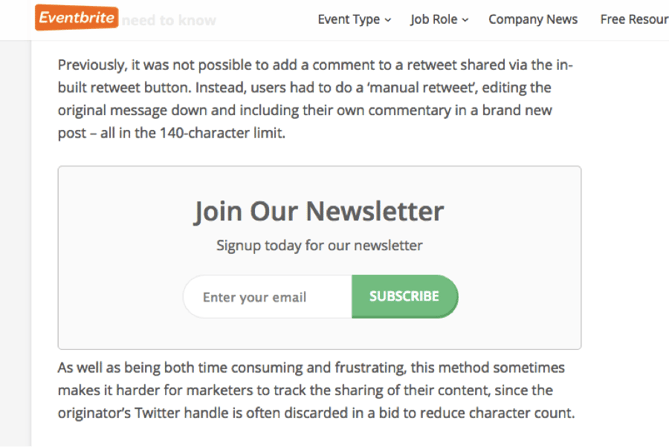Expand the chevron next to Job Role
This screenshot has height=447, width=669.
(465, 20)
